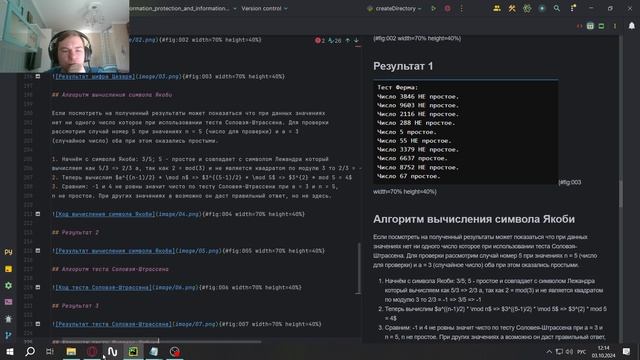Click the Алгоритм вычисления символа Якоби heading in editor
640x360 pixels.
[112, 95]
